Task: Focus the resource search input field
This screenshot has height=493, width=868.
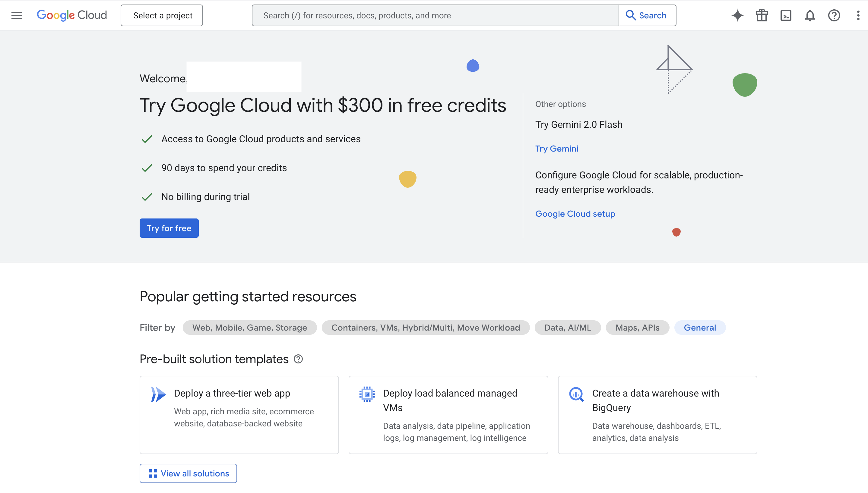Action: (435, 15)
